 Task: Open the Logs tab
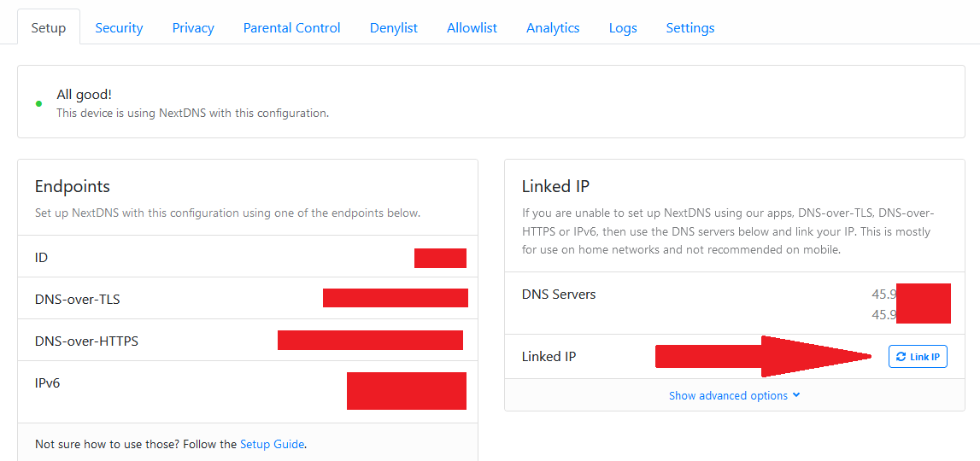[623, 27]
